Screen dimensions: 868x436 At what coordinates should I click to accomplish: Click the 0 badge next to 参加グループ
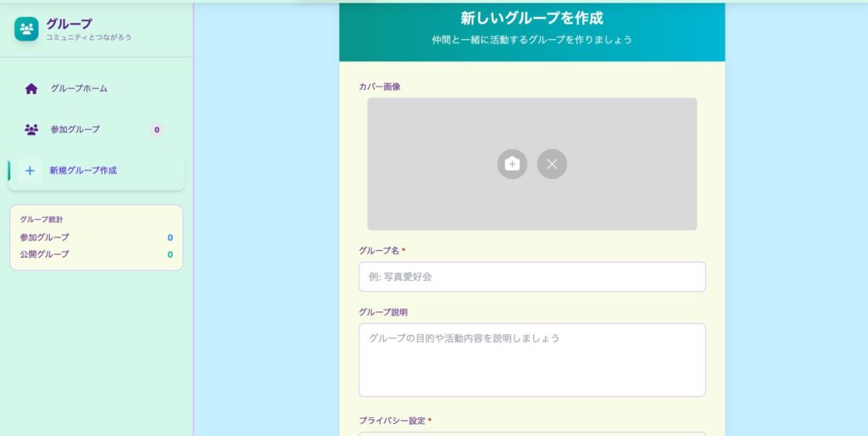click(157, 130)
